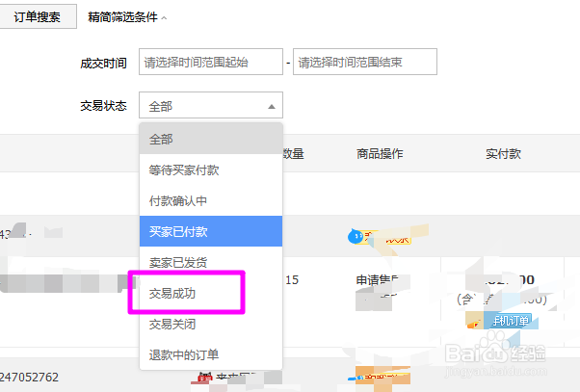
Task: Open the 交易状态 dropdown box
Action: (x=211, y=106)
